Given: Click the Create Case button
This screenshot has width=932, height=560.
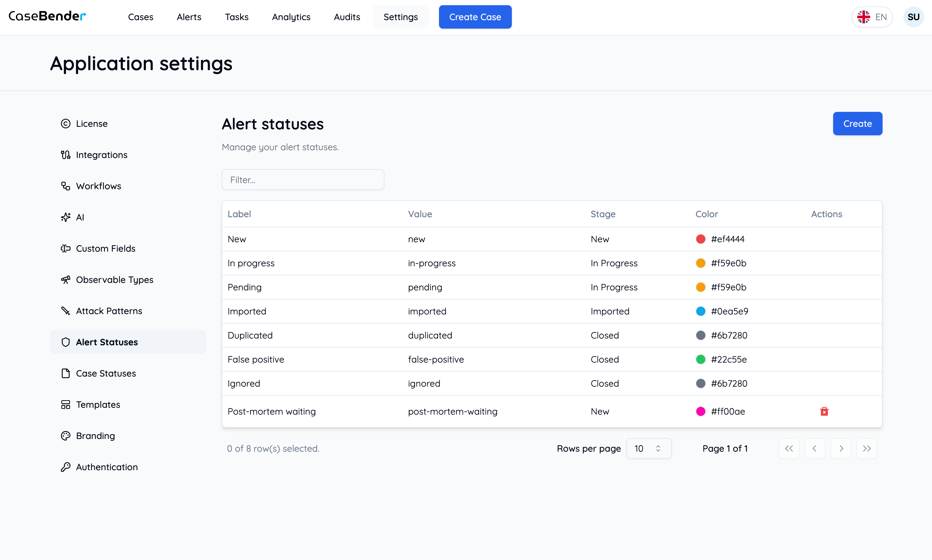Looking at the screenshot, I should [475, 17].
